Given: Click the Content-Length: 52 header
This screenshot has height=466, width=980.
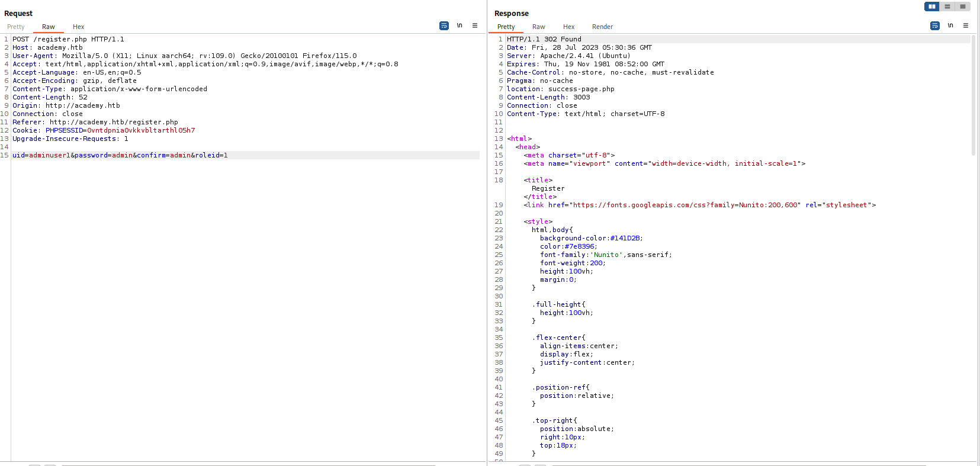Looking at the screenshot, I should 50,97.
